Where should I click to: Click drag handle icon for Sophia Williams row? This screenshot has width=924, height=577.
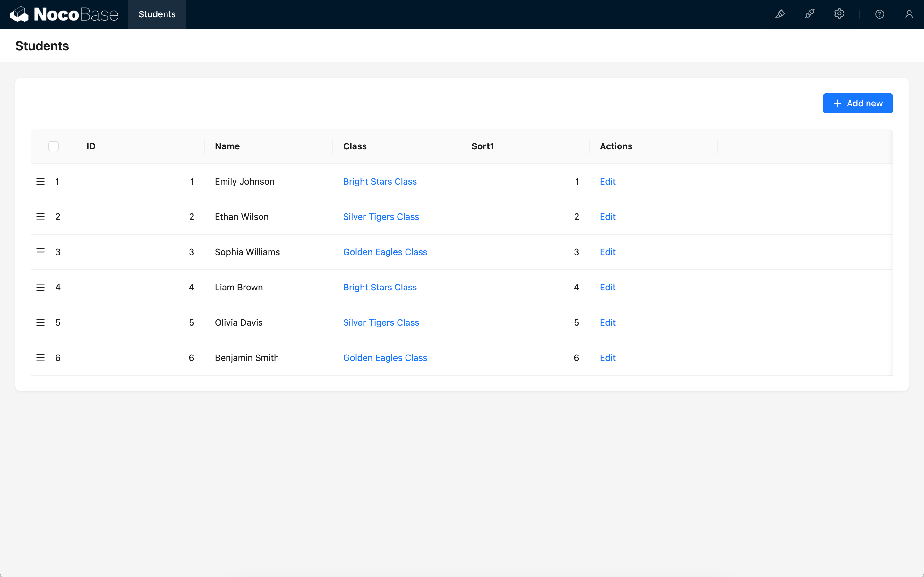[x=40, y=252]
